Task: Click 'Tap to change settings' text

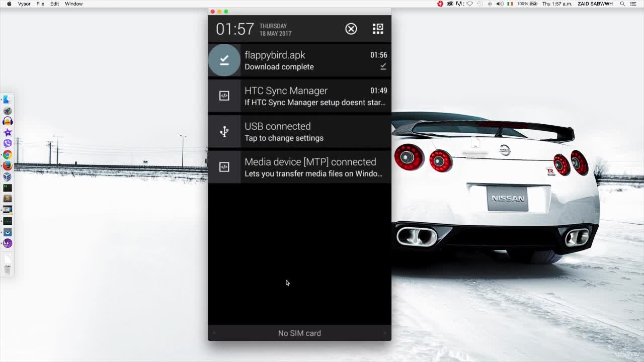Action: tap(284, 138)
